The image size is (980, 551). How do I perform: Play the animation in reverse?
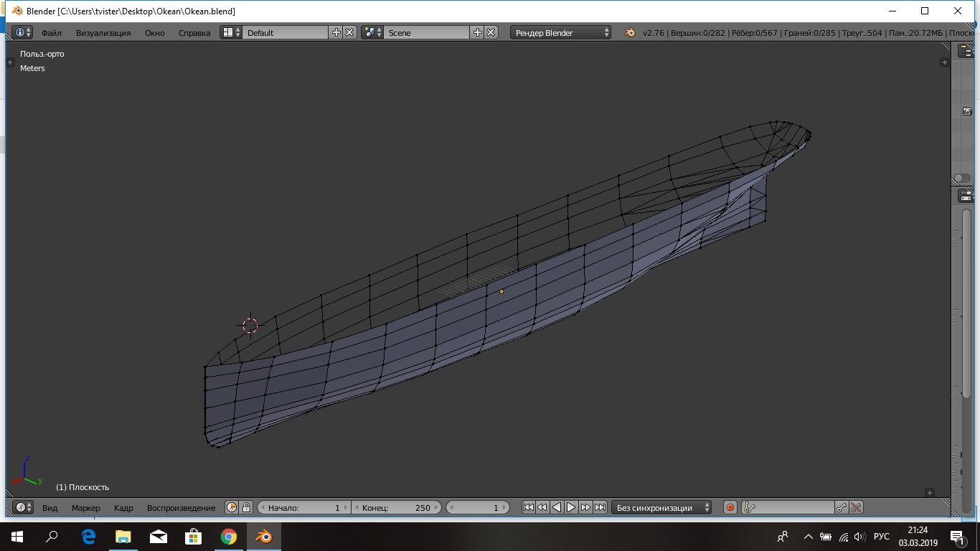[x=557, y=507]
